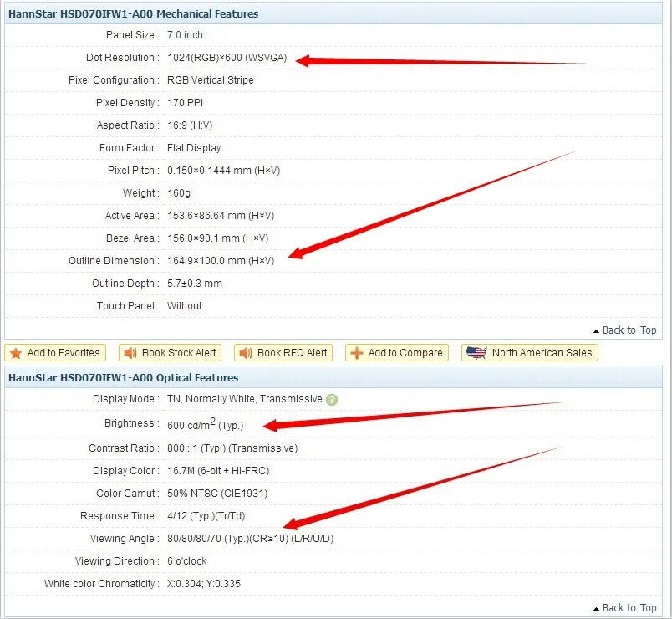Image resolution: width=672 pixels, height=619 pixels.
Task: Click the Add to Compare button label
Action: click(x=405, y=353)
